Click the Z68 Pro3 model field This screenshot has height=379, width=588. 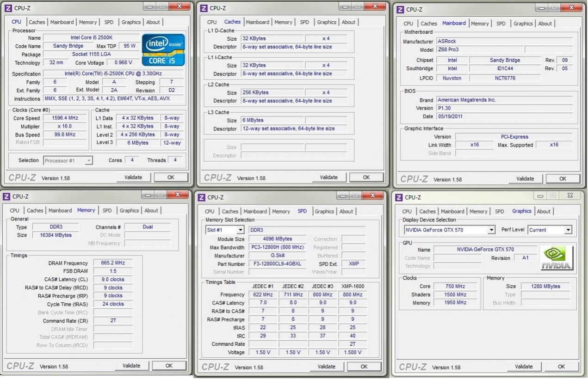click(480, 49)
